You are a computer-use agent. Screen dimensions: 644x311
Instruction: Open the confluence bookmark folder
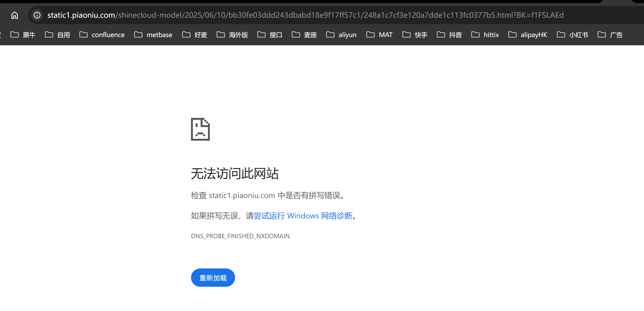pyautogui.click(x=102, y=35)
